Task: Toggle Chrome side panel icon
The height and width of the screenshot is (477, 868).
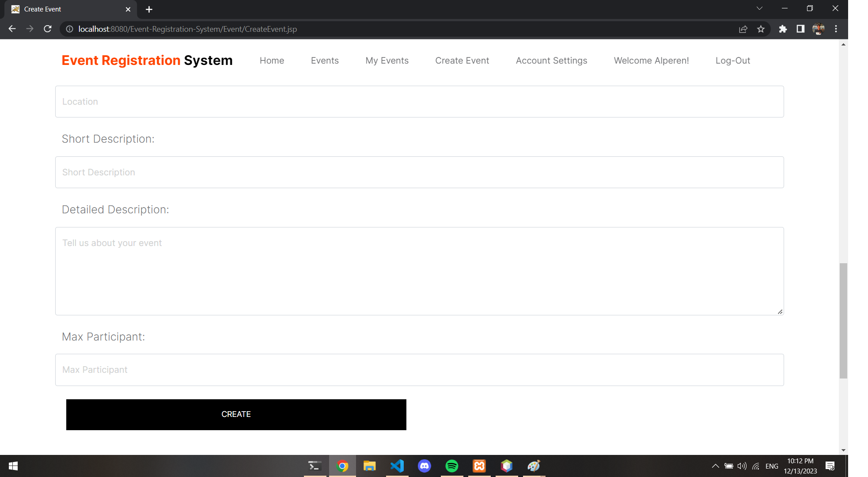Action: (800, 29)
